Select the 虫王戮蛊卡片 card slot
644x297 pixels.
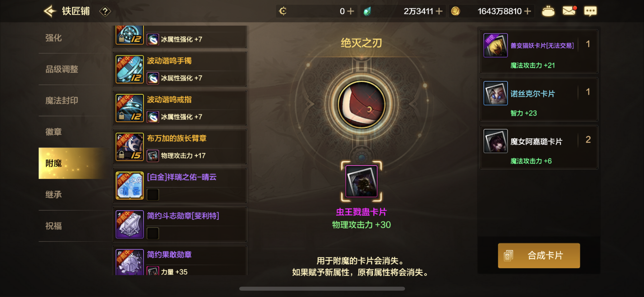[361, 181]
